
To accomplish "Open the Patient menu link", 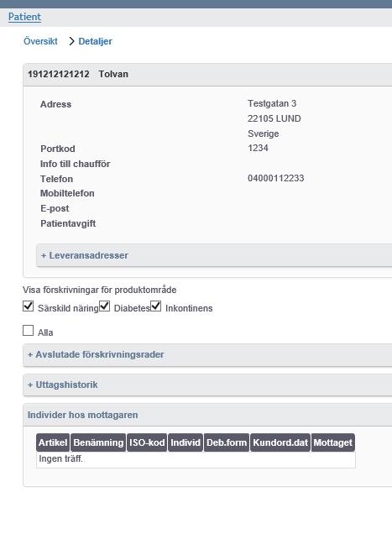I will click(24, 17).
